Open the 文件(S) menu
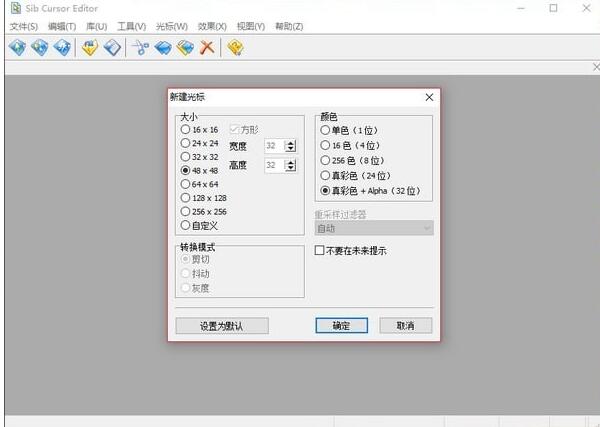The width and height of the screenshot is (600, 427). [x=24, y=26]
